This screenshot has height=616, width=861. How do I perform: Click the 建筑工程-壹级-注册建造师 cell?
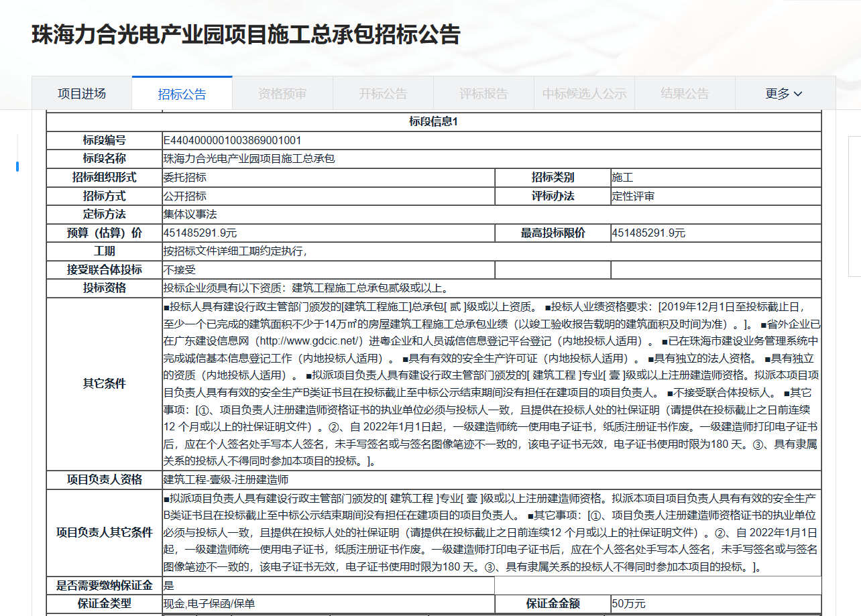pos(226,480)
